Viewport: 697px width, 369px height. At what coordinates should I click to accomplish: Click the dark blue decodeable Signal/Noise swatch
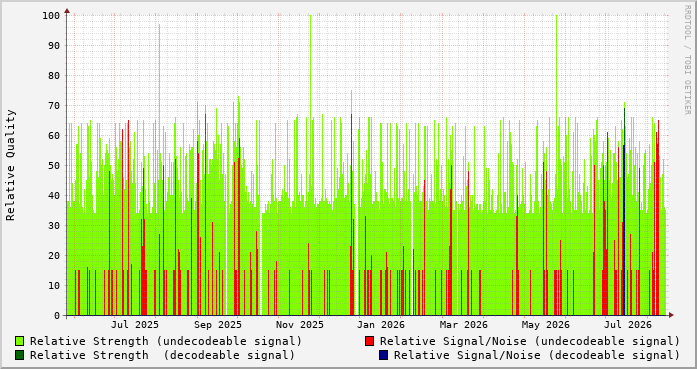tap(383, 355)
